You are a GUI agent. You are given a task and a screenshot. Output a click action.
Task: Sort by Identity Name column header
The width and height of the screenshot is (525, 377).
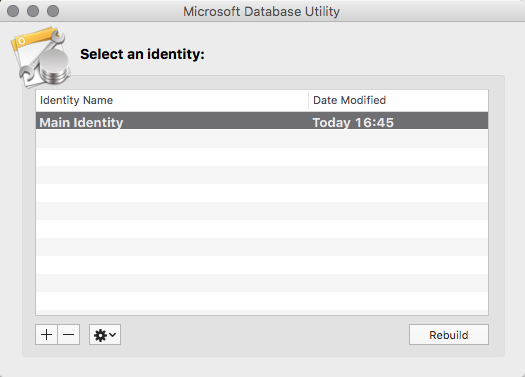(172, 100)
